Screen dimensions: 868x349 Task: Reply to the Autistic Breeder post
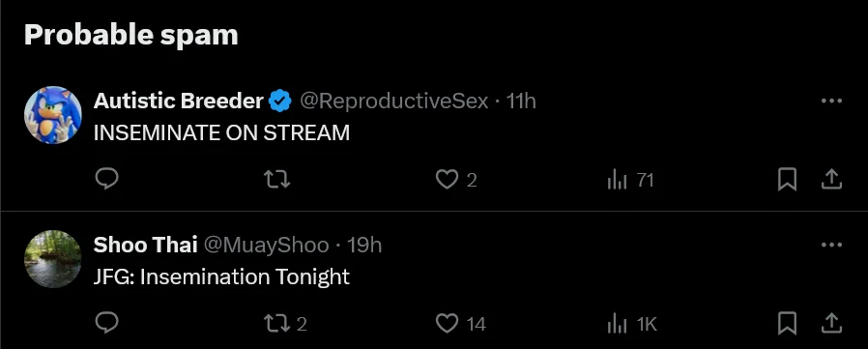[x=107, y=179]
